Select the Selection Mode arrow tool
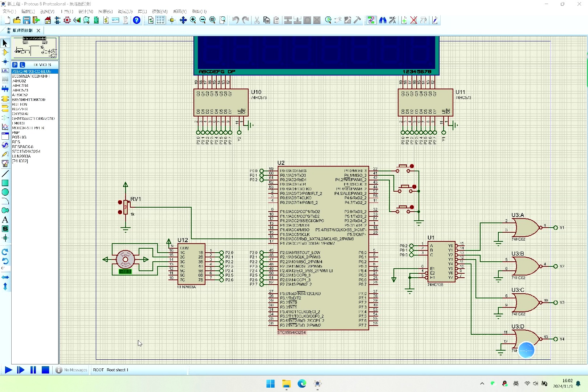This screenshot has width=588, height=392. (x=5, y=43)
